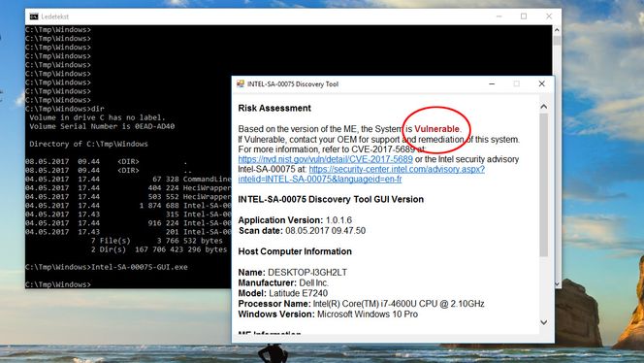
Task: Minimize the Discovery Tool window
Action: pyautogui.click(x=492, y=83)
